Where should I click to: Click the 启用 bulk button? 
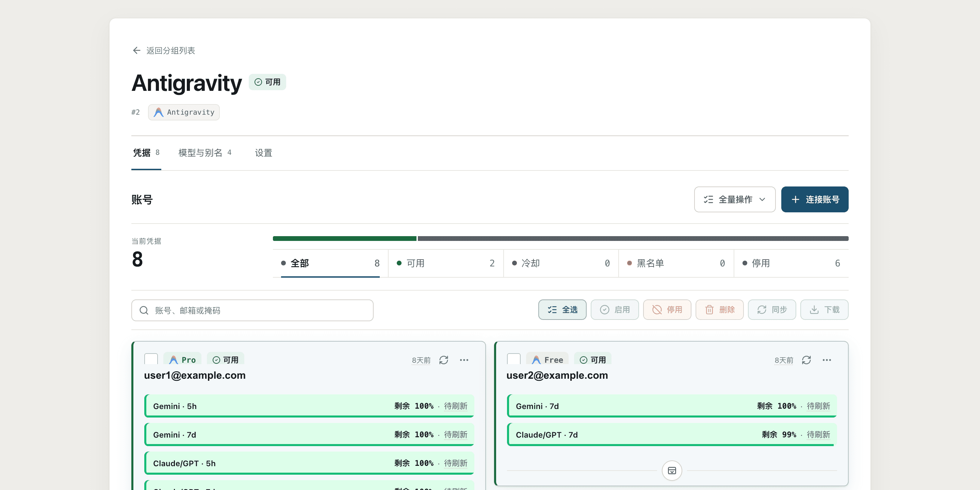tap(615, 310)
